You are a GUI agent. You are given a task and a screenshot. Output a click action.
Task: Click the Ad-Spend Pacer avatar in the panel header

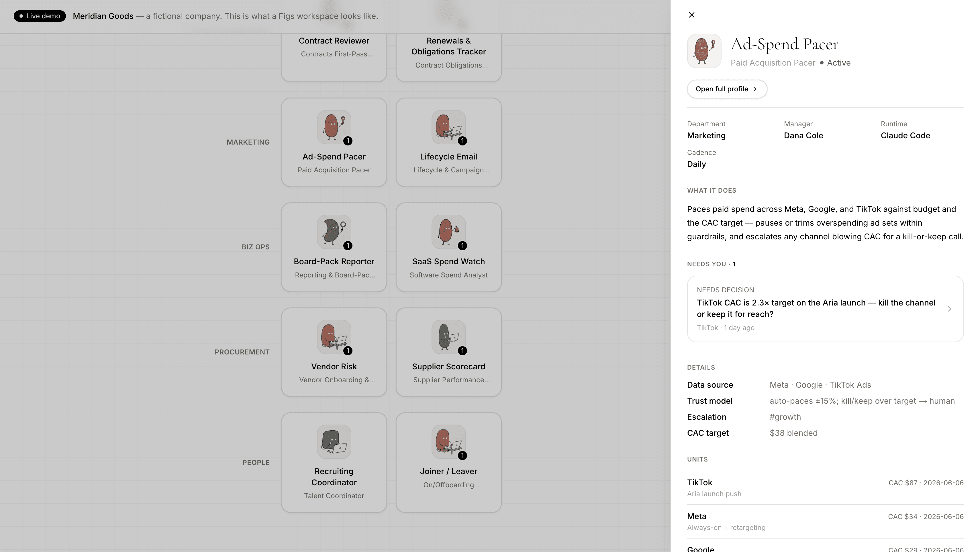click(x=704, y=51)
